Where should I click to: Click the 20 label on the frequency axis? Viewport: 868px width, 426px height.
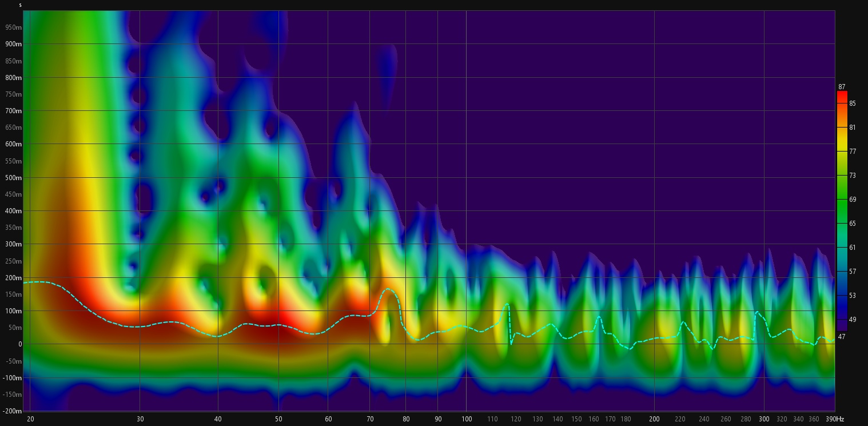point(30,419)
